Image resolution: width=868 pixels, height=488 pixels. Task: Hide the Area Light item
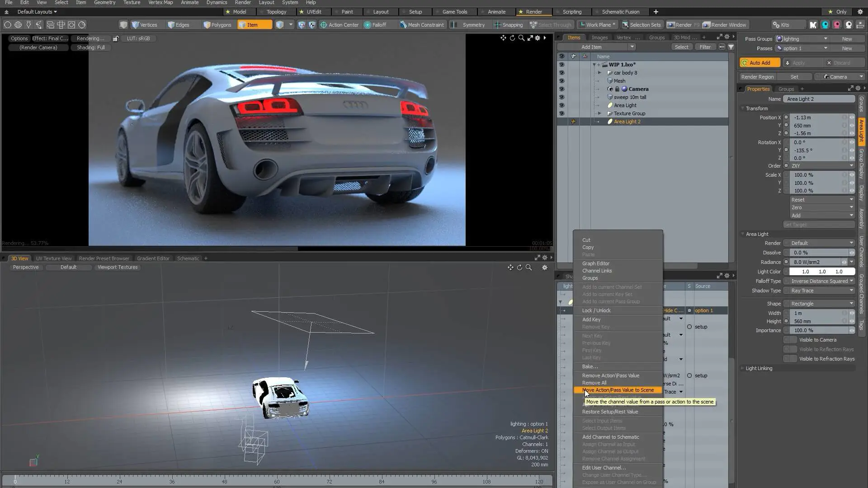click(561, 105)
